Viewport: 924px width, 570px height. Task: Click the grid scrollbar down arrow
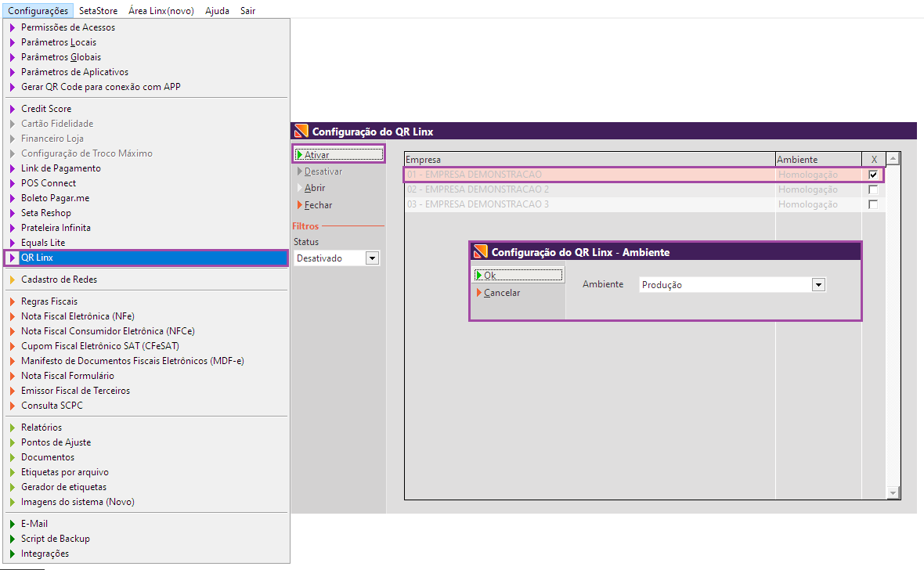pyautogui.click(x=893, y=492)
